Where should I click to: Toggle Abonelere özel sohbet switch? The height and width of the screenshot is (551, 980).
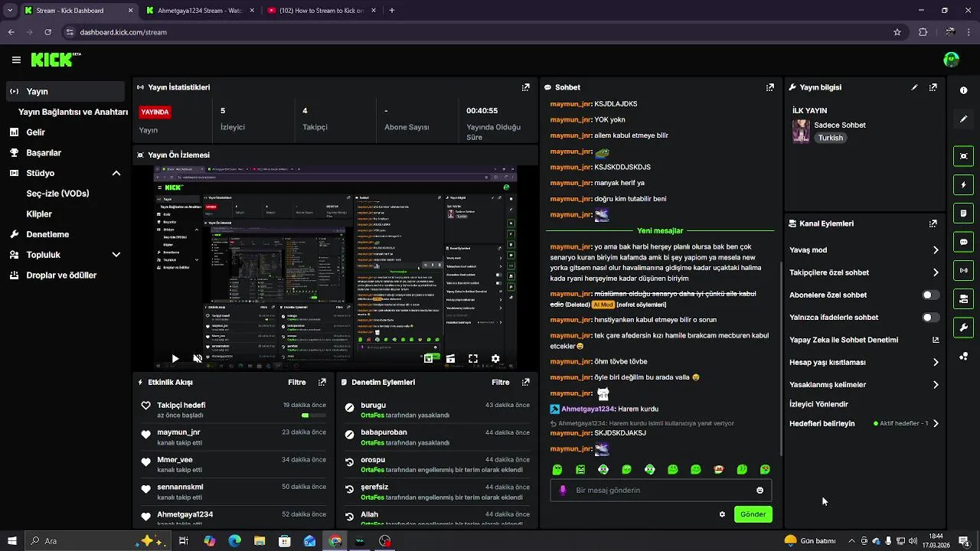click(930, 295)
